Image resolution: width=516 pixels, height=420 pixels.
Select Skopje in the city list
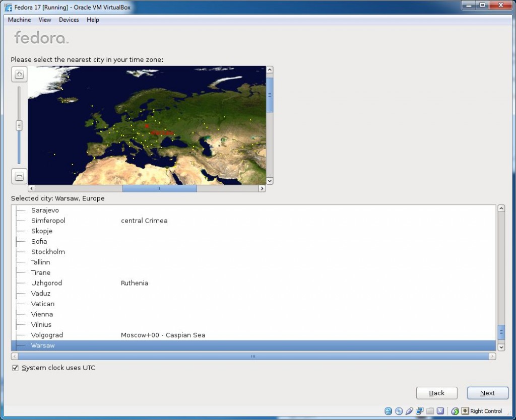click(253, 231)
